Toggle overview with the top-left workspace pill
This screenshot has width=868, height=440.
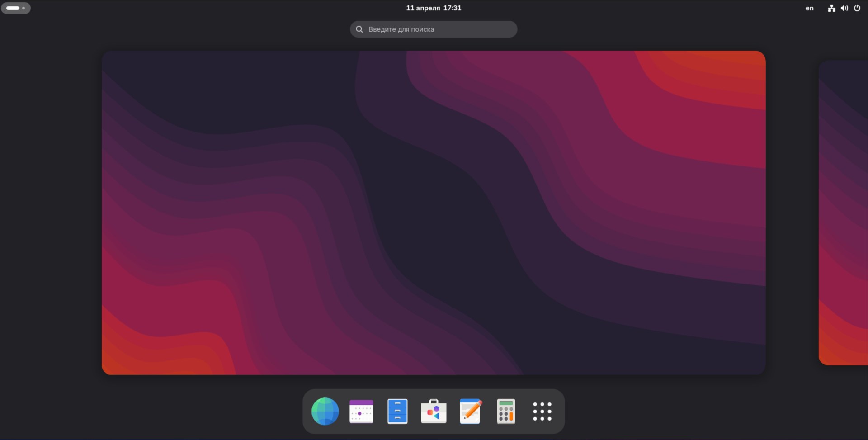pos(13,8)
